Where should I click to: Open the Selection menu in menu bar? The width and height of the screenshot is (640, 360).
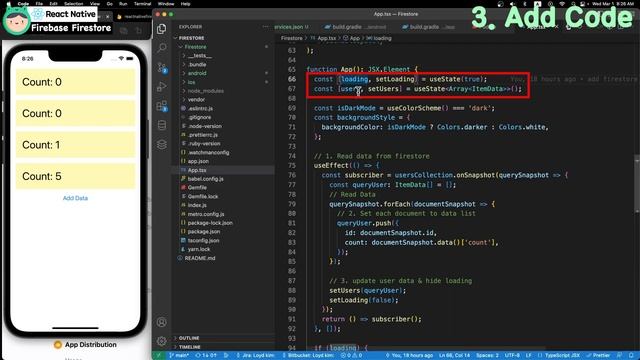click(73, 4)
